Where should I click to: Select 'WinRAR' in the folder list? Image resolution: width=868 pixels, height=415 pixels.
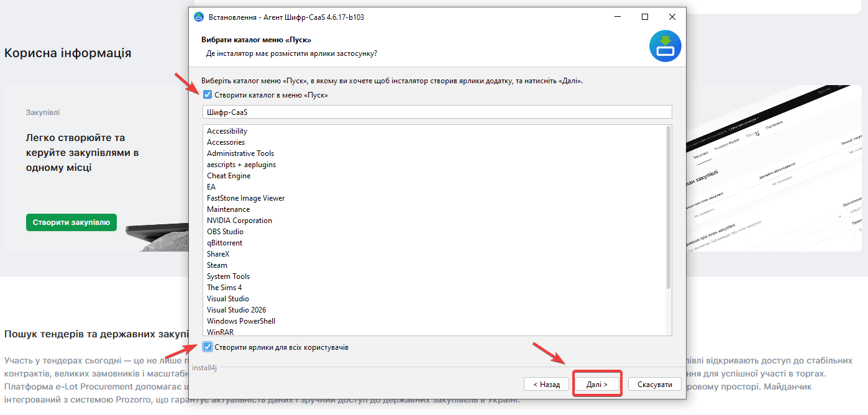[221, 332]
